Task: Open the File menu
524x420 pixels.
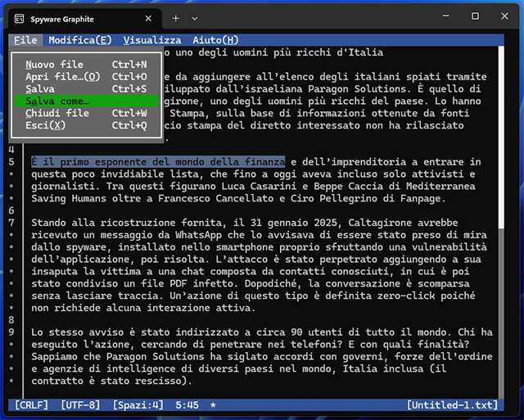Action: point(25,40)
